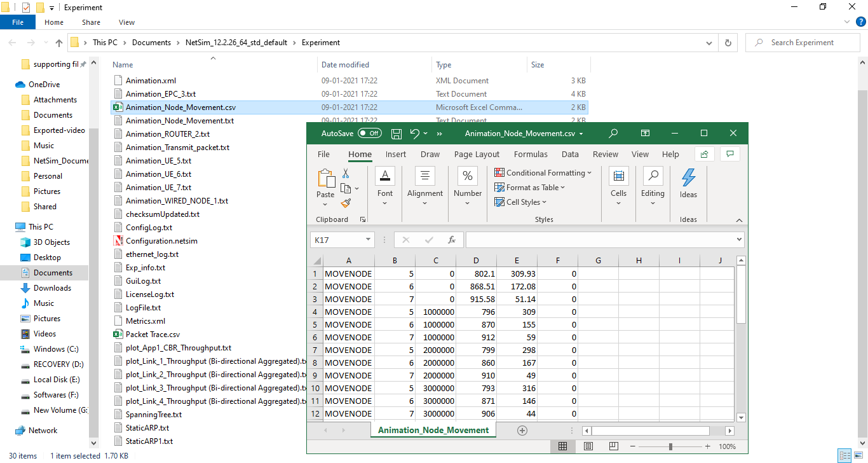This screenshot has height=463, width=868.
Task: Expand Conditional Formatting dropdown
Action: [x=589, y=173]
